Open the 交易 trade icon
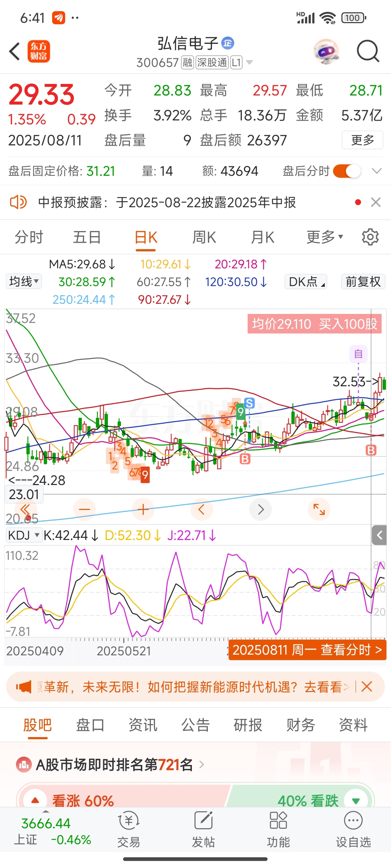This screenshot has height=868, width=391. click(129, 830)
